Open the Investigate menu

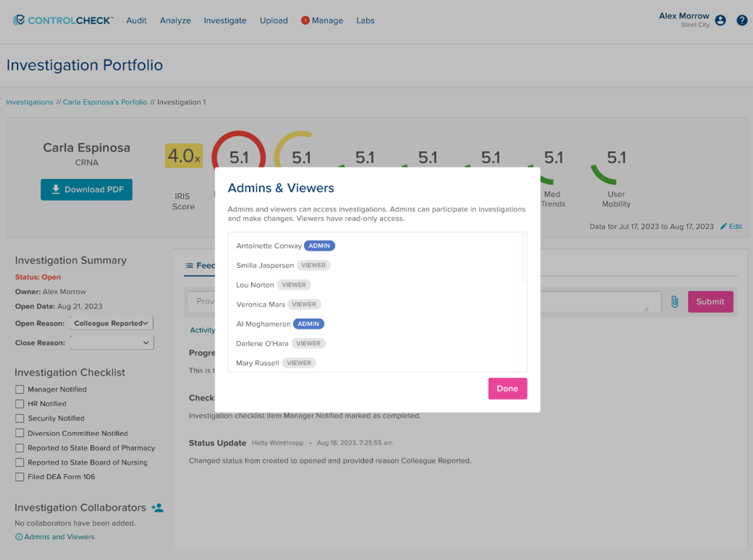coord(225,20)
